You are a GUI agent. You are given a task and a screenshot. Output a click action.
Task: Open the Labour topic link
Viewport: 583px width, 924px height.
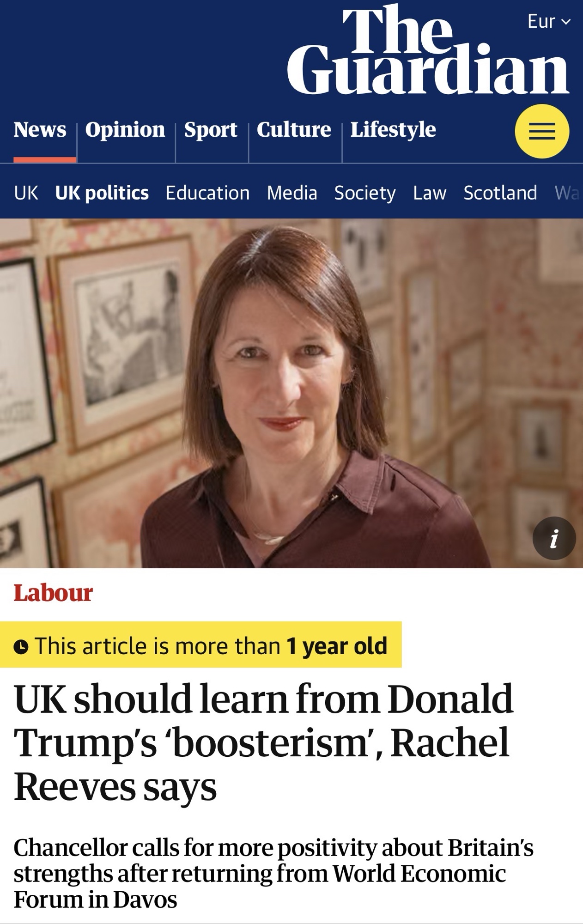pyautogui.click(x=53, y=593)
